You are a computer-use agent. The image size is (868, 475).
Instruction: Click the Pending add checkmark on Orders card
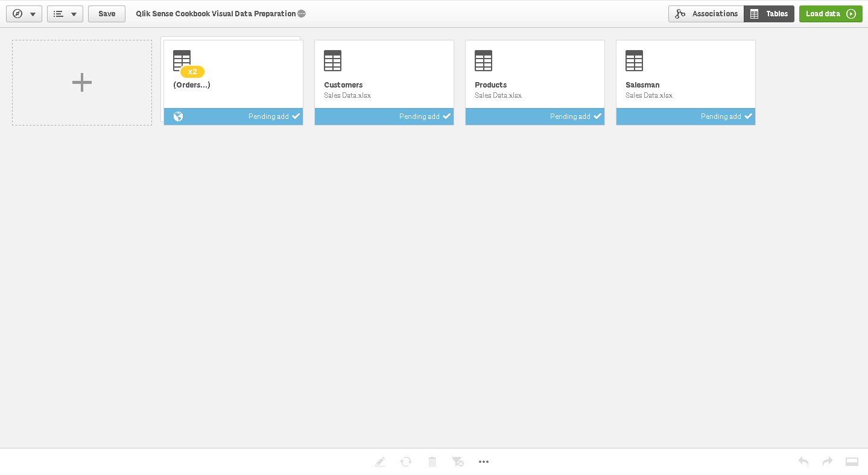pos(296,116)
